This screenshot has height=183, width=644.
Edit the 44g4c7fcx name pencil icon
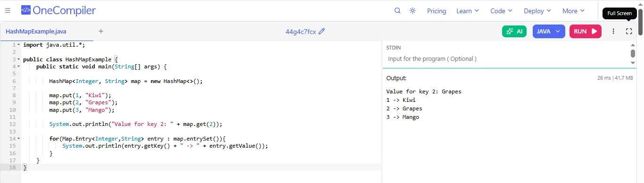pos(322,32)
